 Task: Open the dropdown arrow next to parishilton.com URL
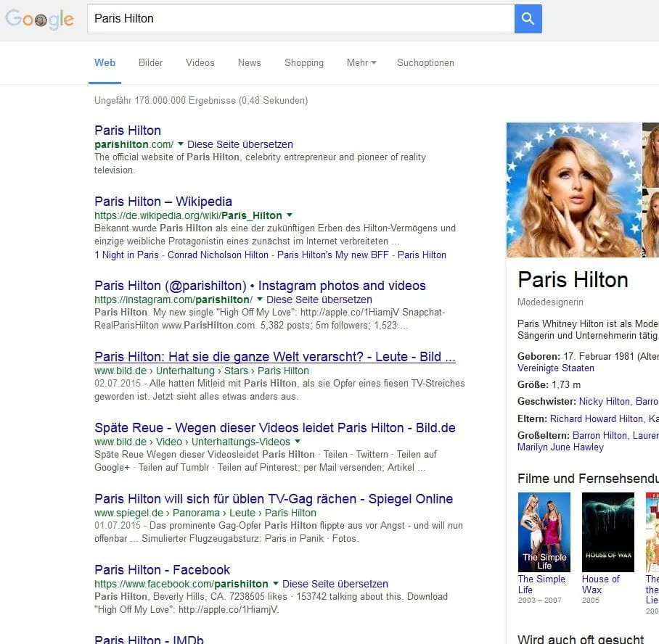(181, 144)
